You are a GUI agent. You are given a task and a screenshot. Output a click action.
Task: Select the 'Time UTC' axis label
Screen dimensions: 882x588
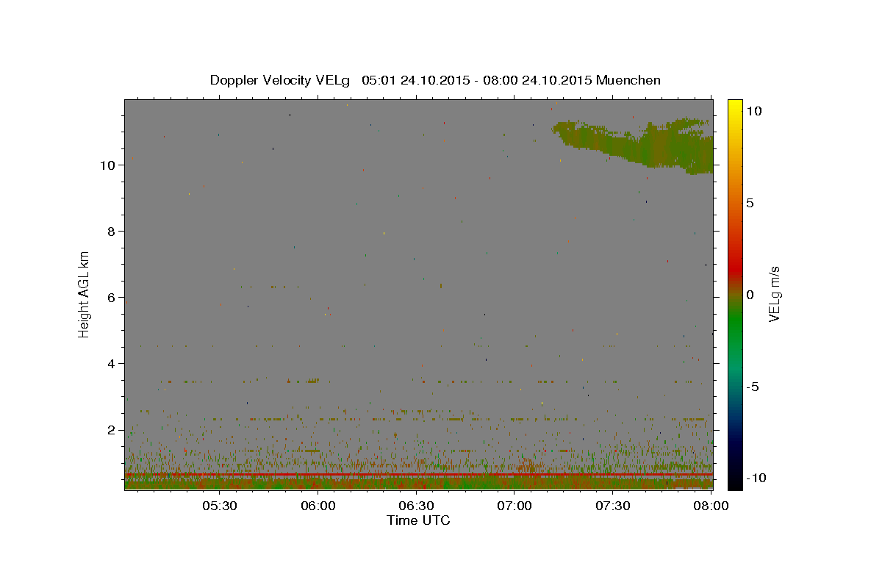coord(418,520)
